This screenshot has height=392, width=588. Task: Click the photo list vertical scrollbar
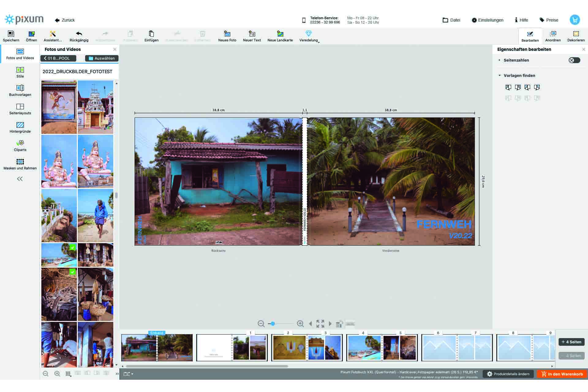[x=116, y=195]
